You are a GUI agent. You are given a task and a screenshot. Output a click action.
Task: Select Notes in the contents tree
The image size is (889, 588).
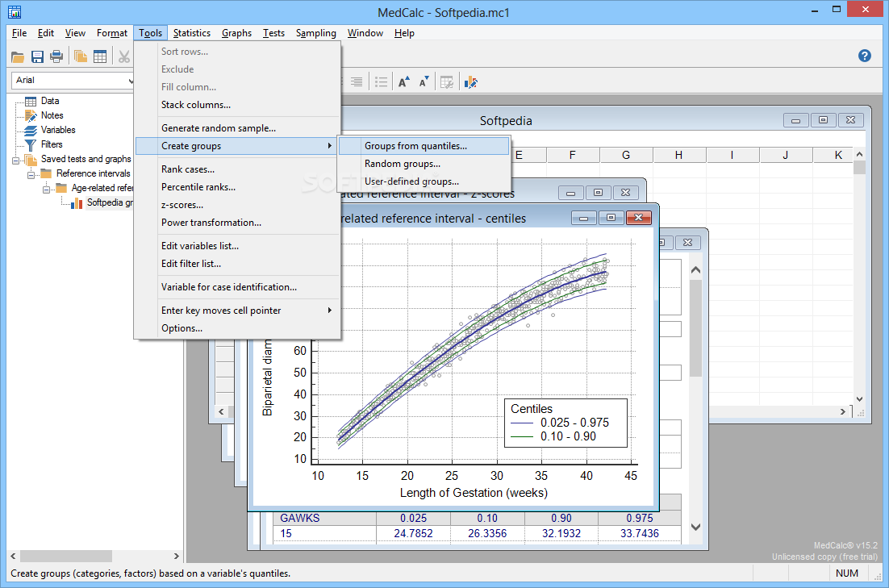pyautogui.click(x=52, y=115)
